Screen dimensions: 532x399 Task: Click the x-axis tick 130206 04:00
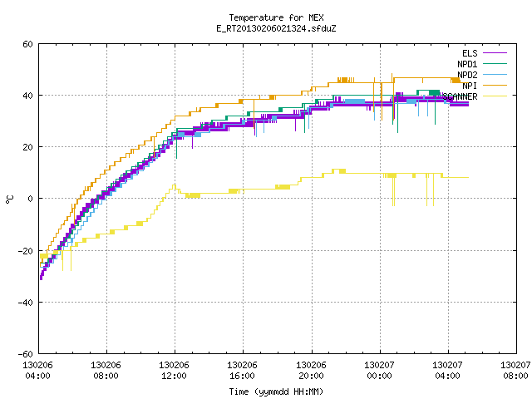38,371
